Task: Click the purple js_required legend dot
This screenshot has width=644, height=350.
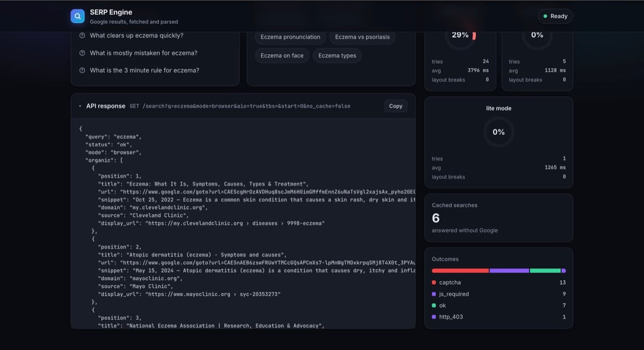Action: point(434,294)
